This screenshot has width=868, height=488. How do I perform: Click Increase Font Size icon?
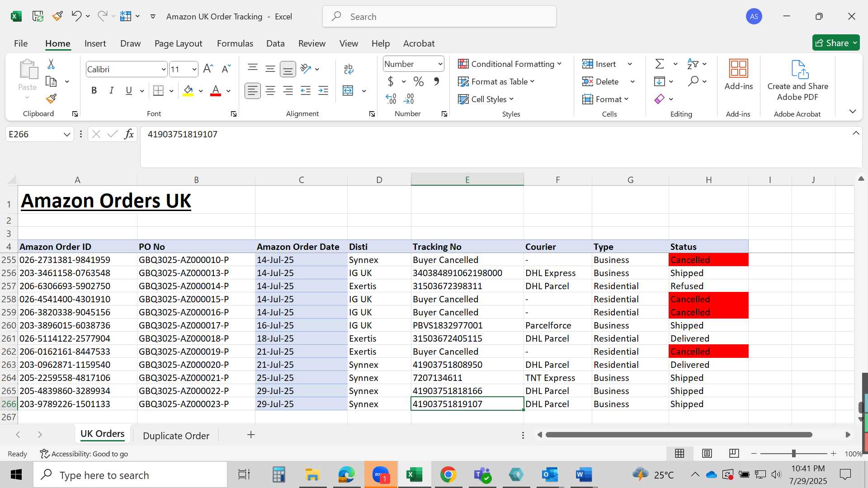click(208, 69)
